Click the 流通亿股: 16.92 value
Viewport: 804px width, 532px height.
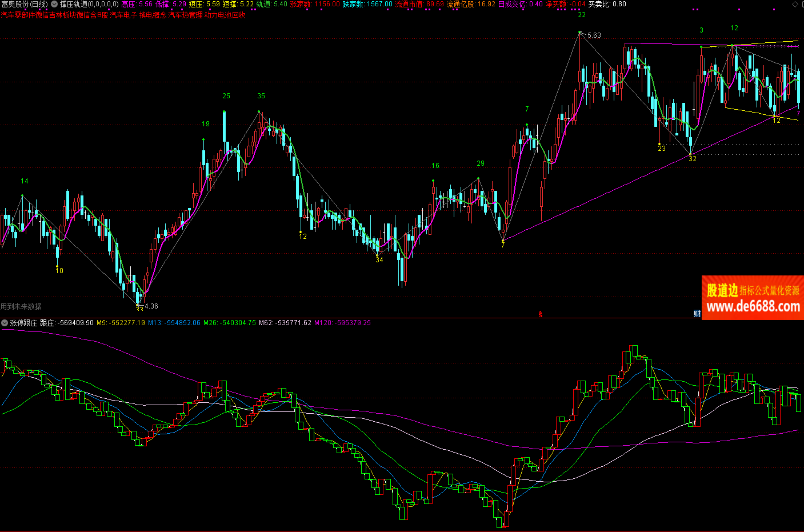pyautogui.click(x=471, y=4)
